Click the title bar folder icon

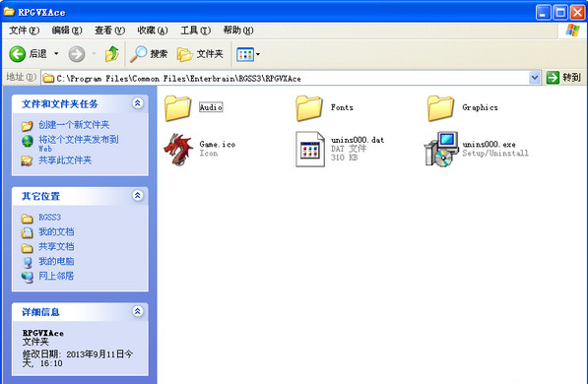pyautogui.click(x=9, y=12)
